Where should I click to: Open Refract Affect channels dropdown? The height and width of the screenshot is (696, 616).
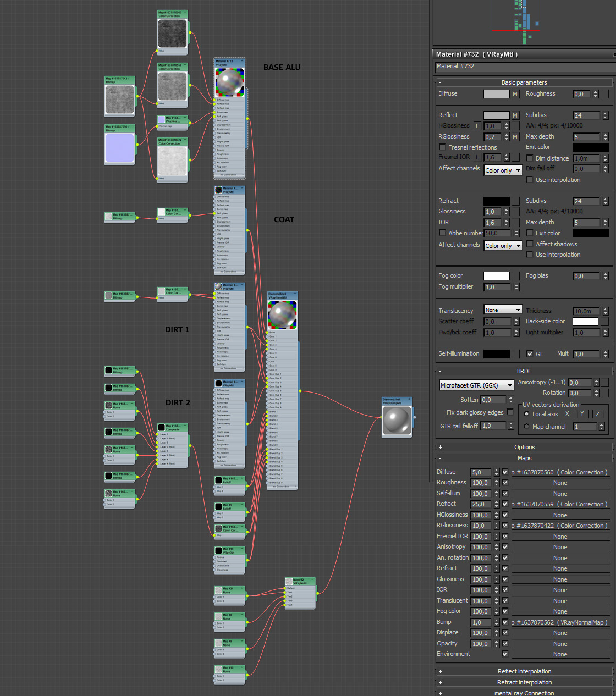coord(503,246)
